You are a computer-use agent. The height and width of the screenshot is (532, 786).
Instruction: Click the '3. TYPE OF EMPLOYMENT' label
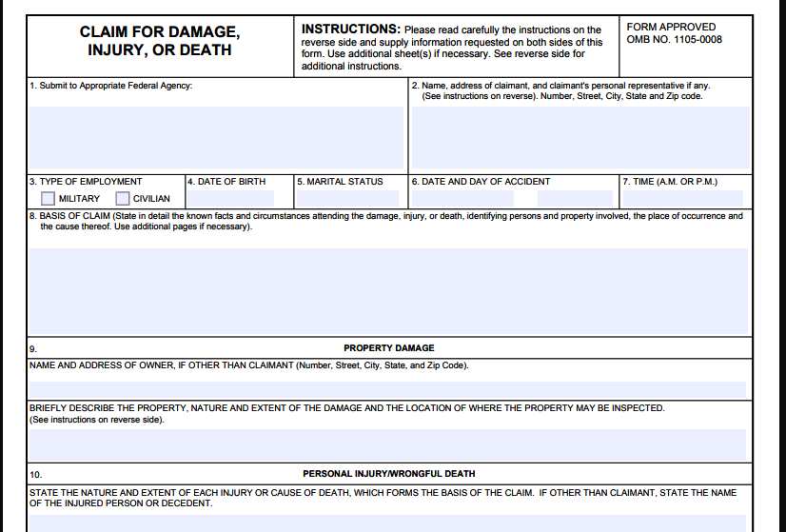tap(86, 182)
